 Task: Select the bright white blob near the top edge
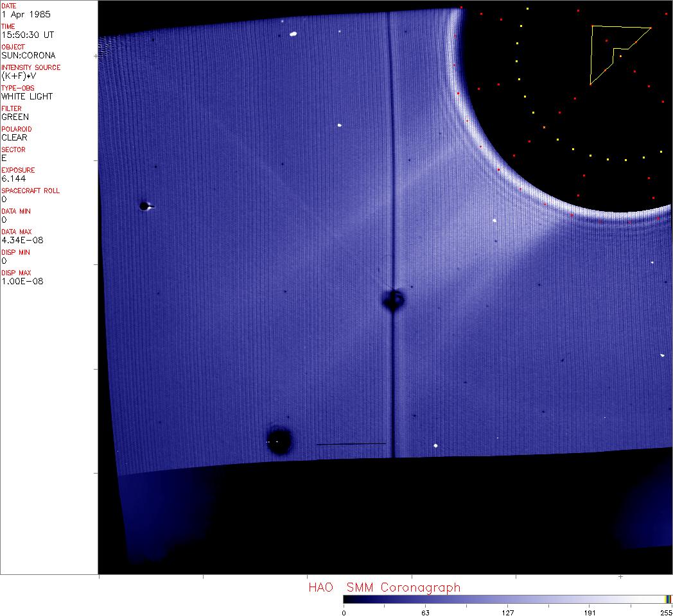coord(293,34)
